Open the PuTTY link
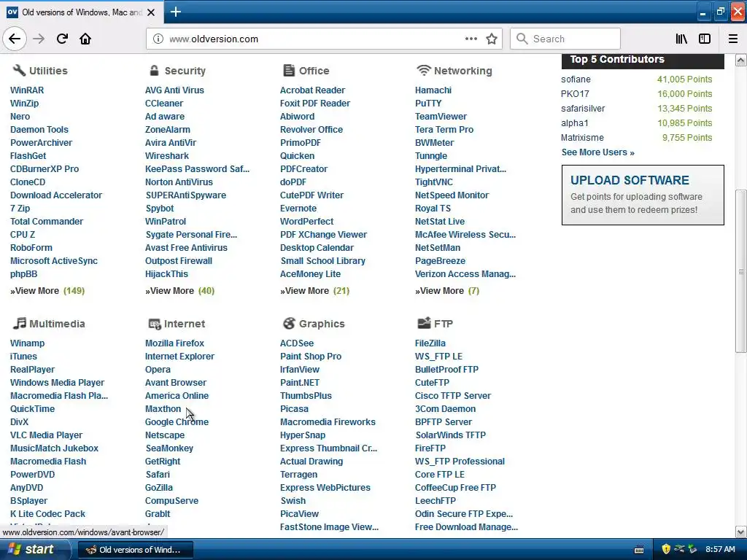The height and width of the screenshot is (560, 747). 427,104
